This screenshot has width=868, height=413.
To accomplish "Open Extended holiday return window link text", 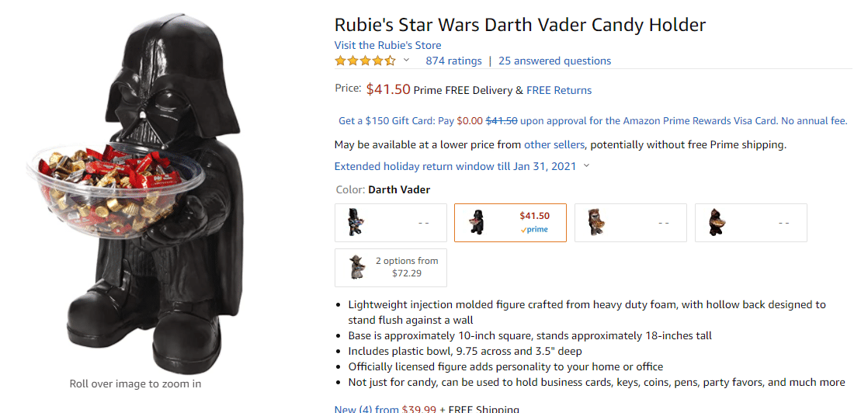I will tap(455, 166).
